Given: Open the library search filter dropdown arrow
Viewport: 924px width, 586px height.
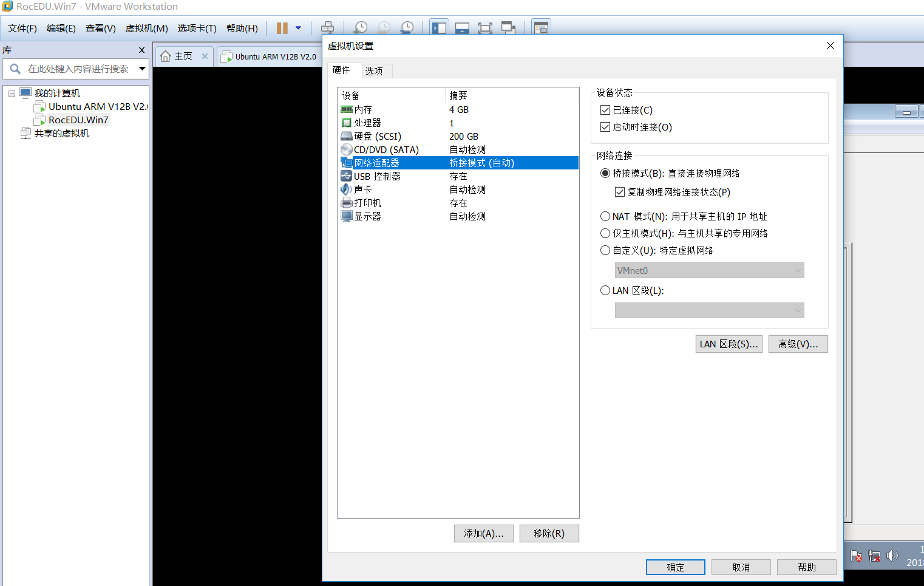Looking at the screenshot, I should point(142,69).
